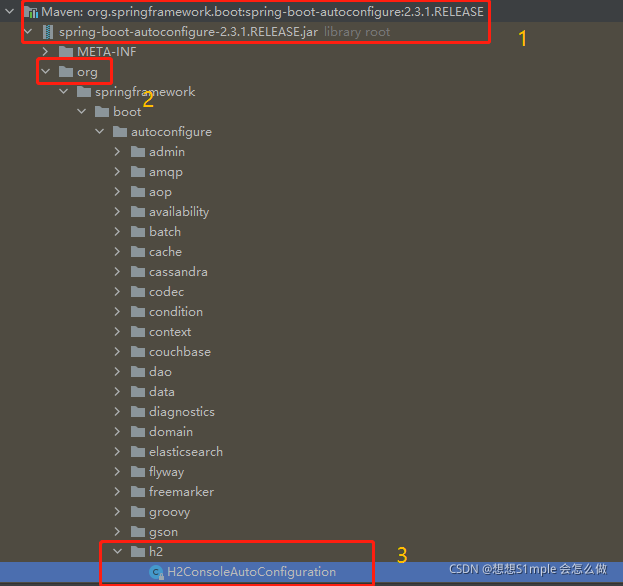
Task: Expand the amqp folder chevron
Action: tap(117, 172)
